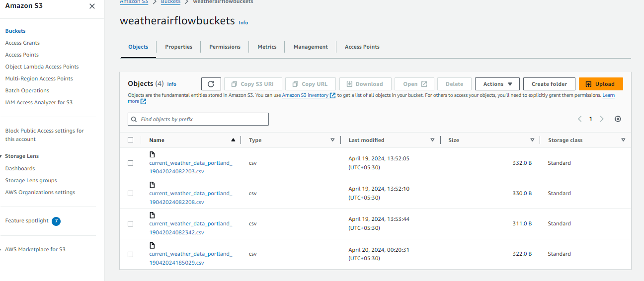Focus the Find objects by prefix field
Image resolution: width=644 pixels, height=281 pixels.
[198, 119]
